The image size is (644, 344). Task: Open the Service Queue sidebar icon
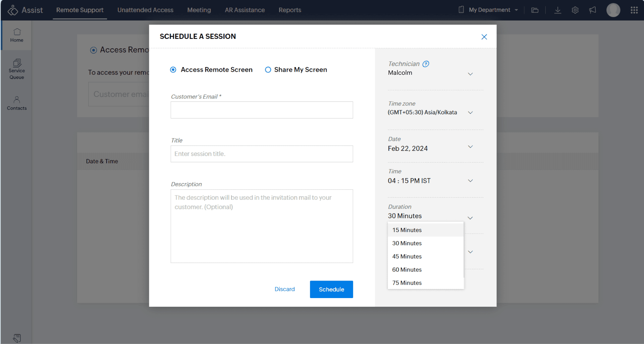point(17,69)
